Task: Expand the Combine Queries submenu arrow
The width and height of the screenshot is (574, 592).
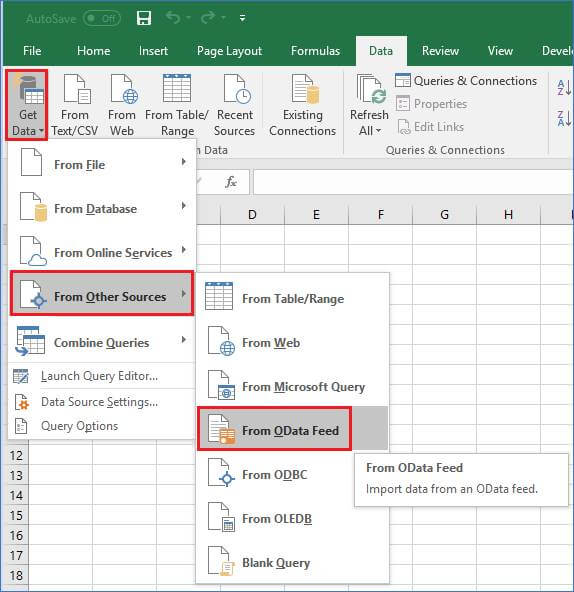Action: (184, 339)
